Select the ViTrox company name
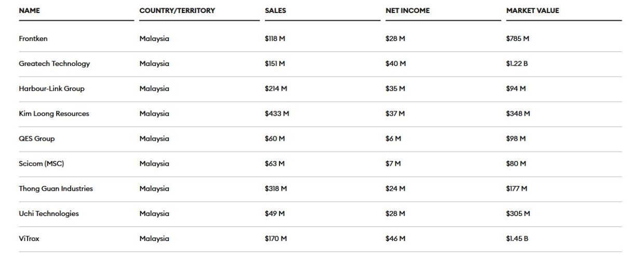The height and width of the screenshot is (267, 644). click(29, 238)
